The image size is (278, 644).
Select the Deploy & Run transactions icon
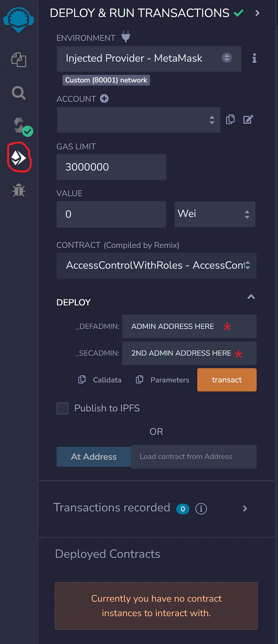[x=19, y=158]
